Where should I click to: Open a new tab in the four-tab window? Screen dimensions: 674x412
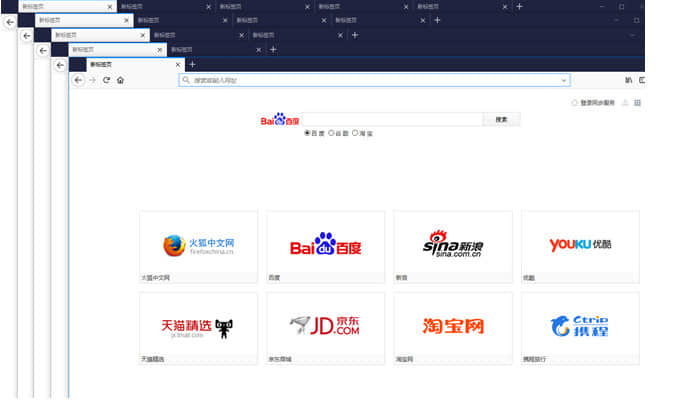tap(437, 20)
